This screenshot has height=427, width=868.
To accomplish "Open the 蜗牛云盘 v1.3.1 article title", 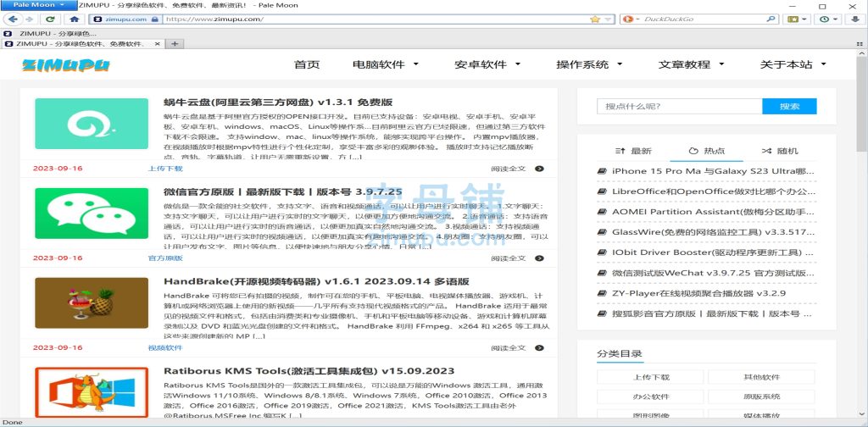I will 278,103.
